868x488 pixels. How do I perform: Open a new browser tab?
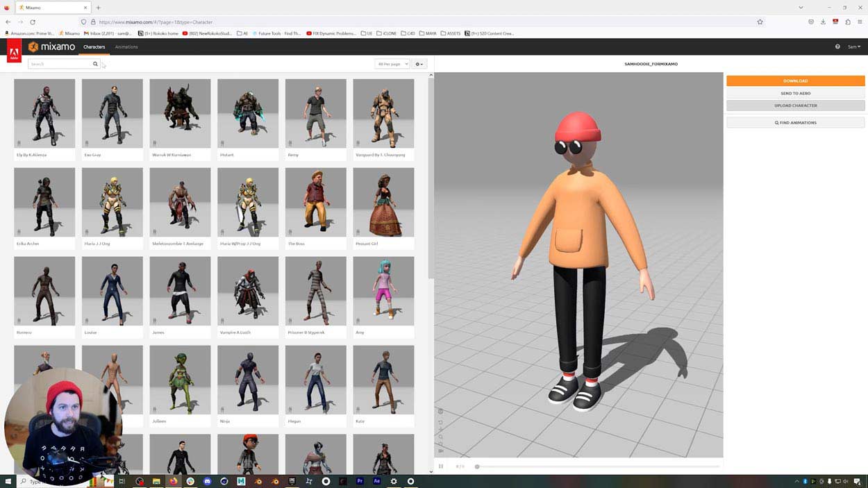point(98,8)
